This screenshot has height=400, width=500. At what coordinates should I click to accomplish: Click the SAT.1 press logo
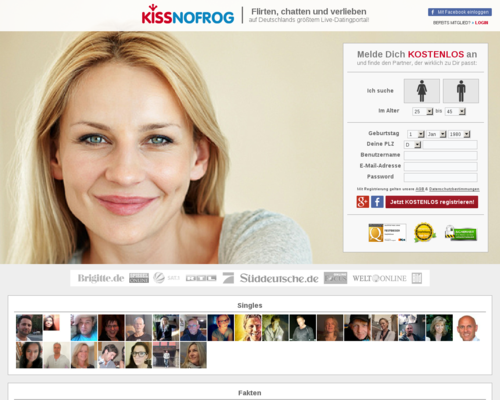point(166,278)
